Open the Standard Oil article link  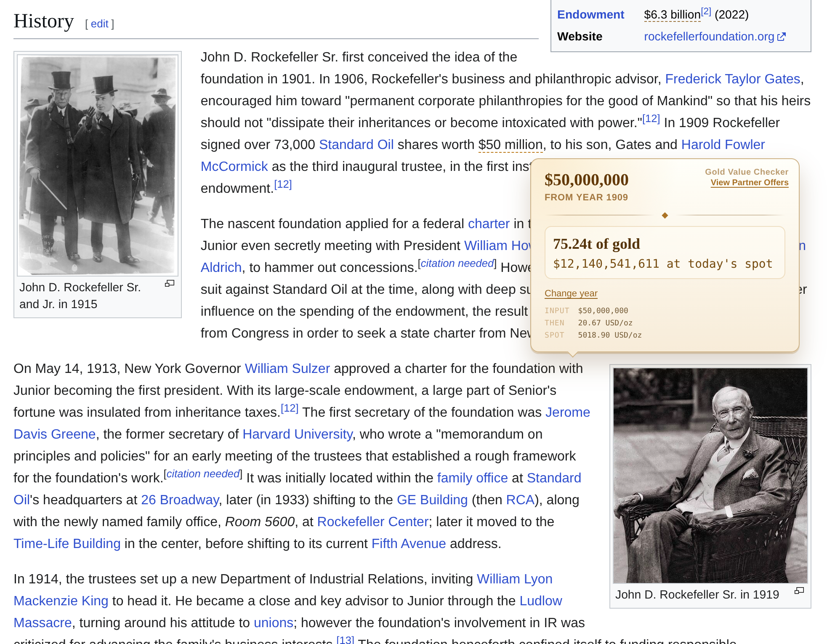[x=356, y=144]
